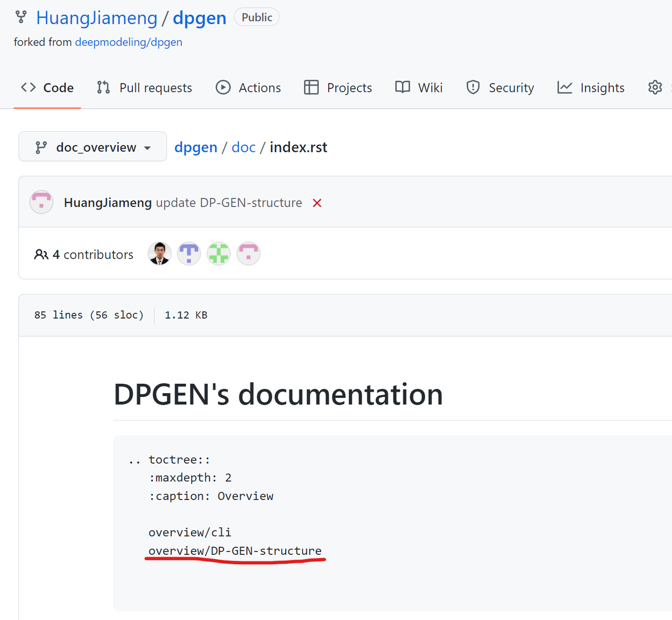Click the 4 contributors label

pyautogui.click(x=93, y=255)
